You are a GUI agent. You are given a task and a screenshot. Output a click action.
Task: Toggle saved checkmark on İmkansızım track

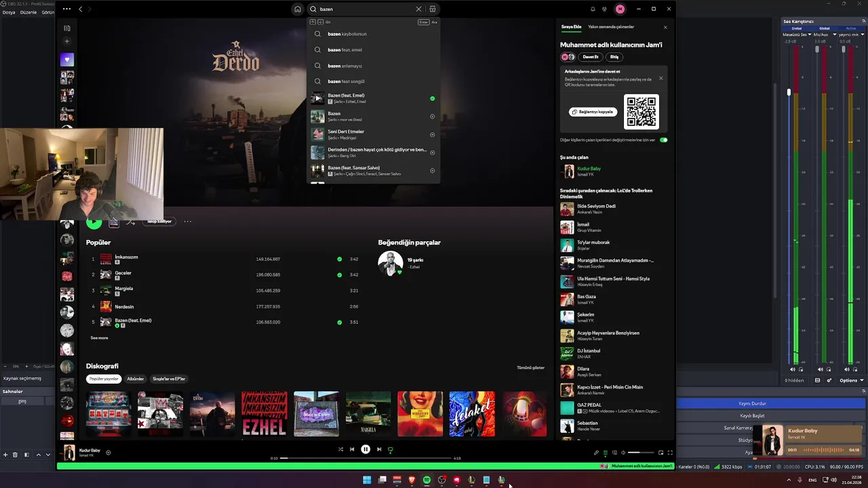(x=340, y=259)
